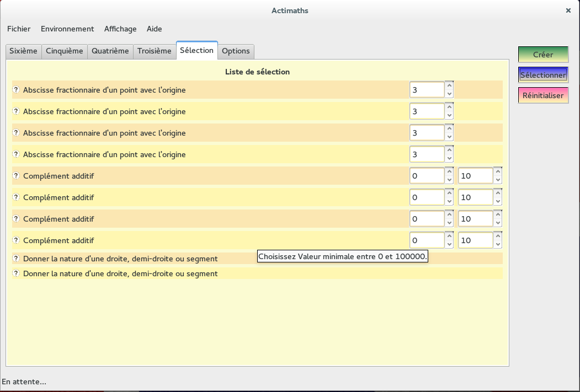The image size is (580, 392).
Task: Click help icon of second Complément additif row
Action: click(x=16, y=197)
